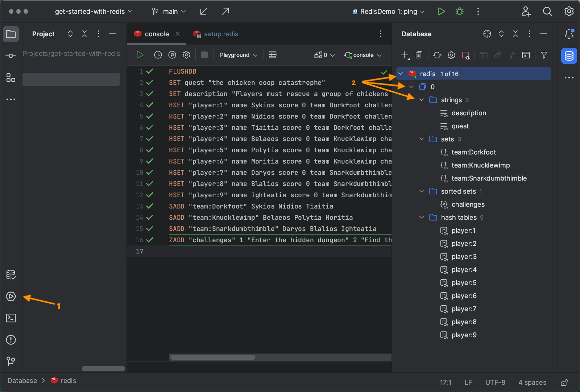The width and height of the screenshot is (580, 392).
Task: Click the editor horizontal scrollbar
Action: point(213,358)
